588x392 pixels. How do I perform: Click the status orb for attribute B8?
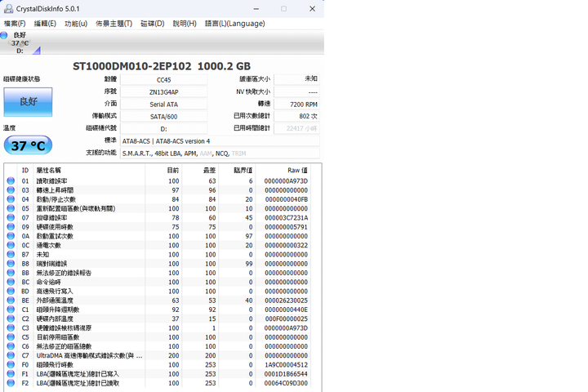pos(11,264)
